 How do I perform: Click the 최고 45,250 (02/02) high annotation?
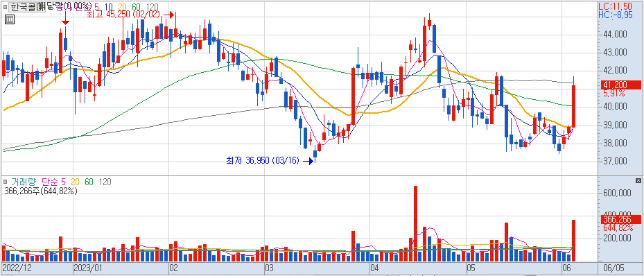point(123,15)
